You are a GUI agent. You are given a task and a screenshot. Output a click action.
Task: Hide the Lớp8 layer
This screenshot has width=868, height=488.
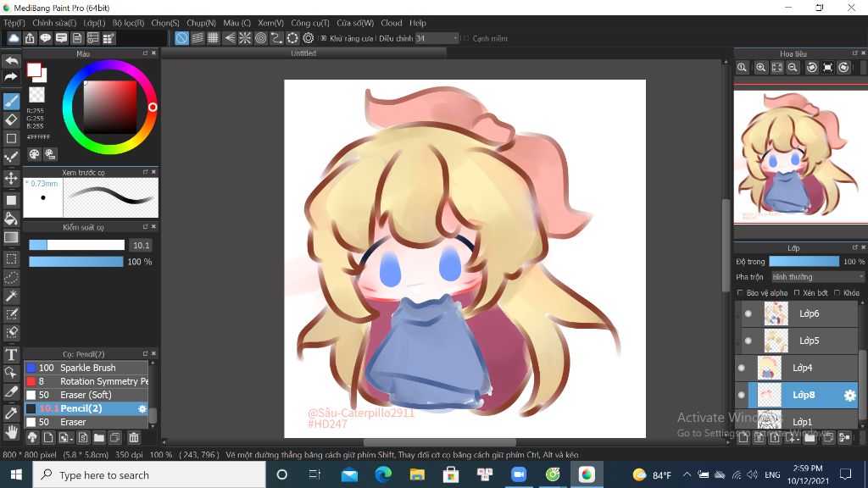[x=742, y=395]
